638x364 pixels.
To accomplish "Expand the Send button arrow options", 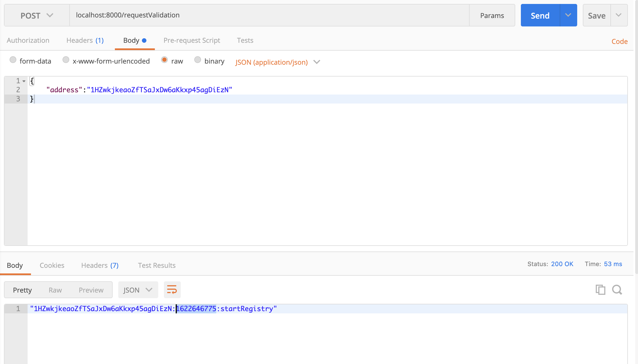I will click(x=568, y=15).
